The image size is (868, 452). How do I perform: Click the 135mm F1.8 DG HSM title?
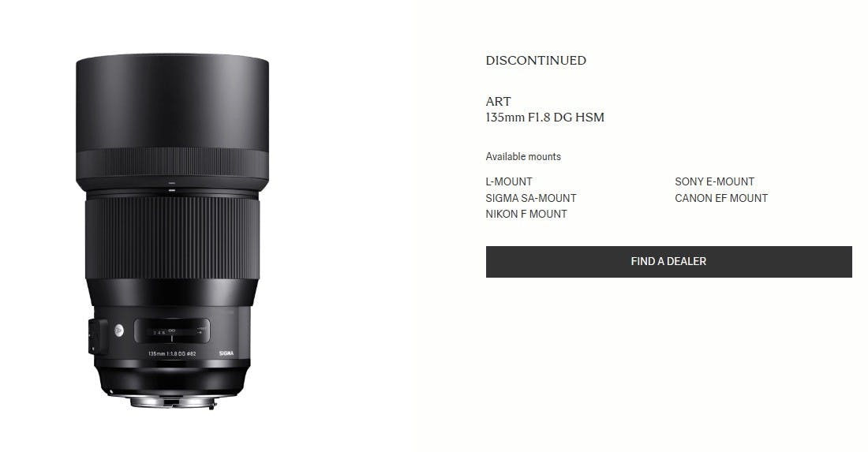(x=544, y=118)
